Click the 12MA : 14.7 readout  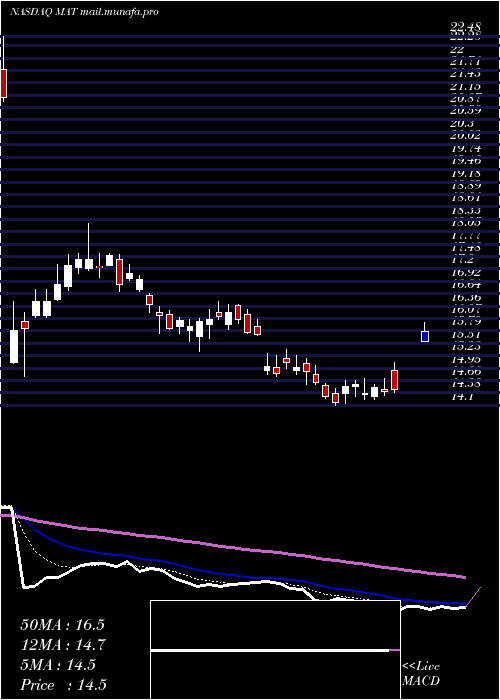(x=62, y=645)
